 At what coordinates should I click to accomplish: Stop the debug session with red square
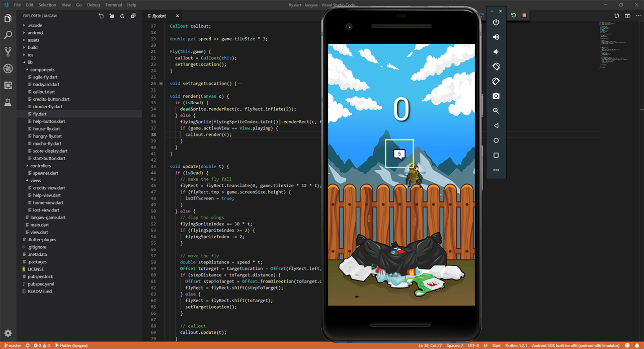[524, 15]
